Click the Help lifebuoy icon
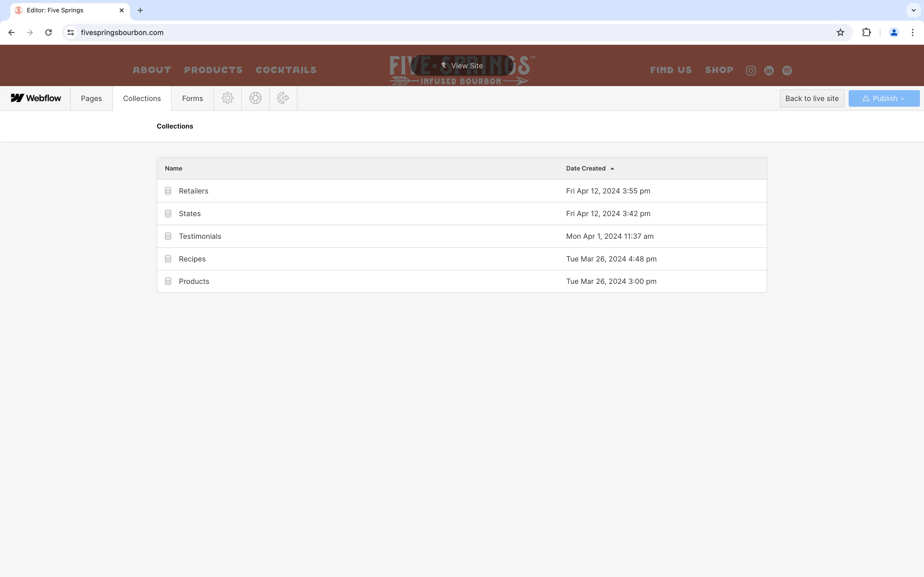 tap(255, 98)
